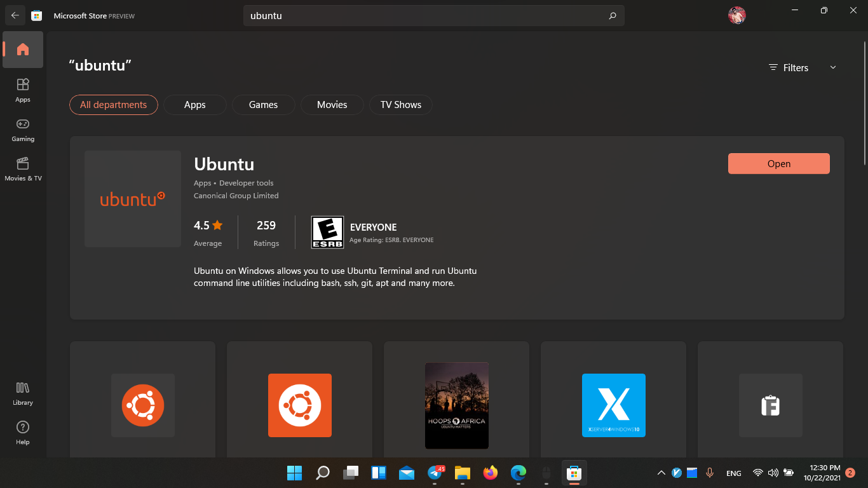Show hidden system tray icons chevron
868x488 pixels.
coord(661,473)
